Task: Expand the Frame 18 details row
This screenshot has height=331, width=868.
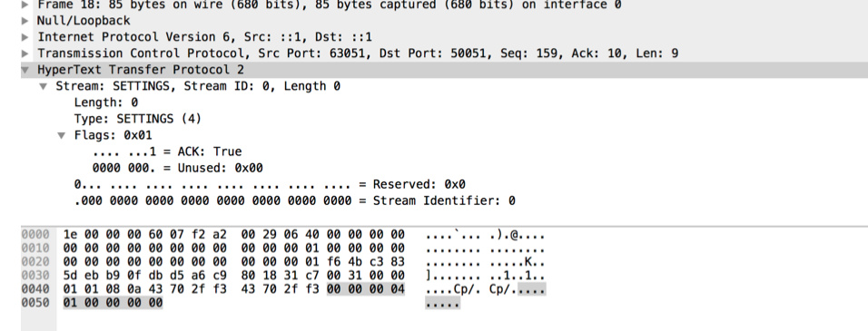Action: (25, 5)
